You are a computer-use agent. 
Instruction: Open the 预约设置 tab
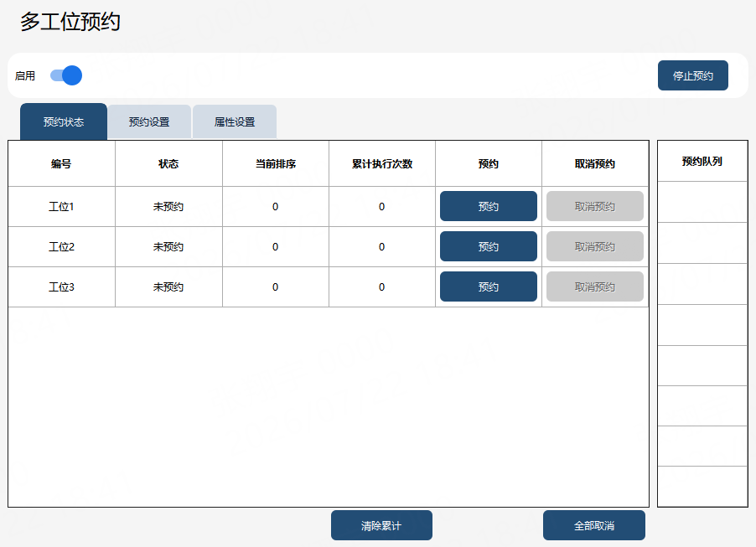coord(149,122)
